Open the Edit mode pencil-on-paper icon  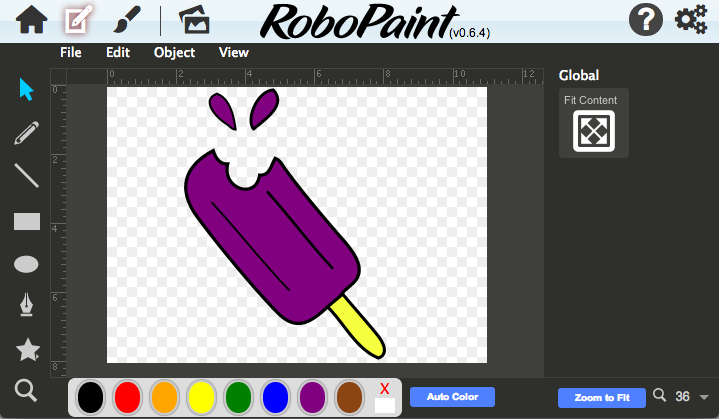coord(78,19)
